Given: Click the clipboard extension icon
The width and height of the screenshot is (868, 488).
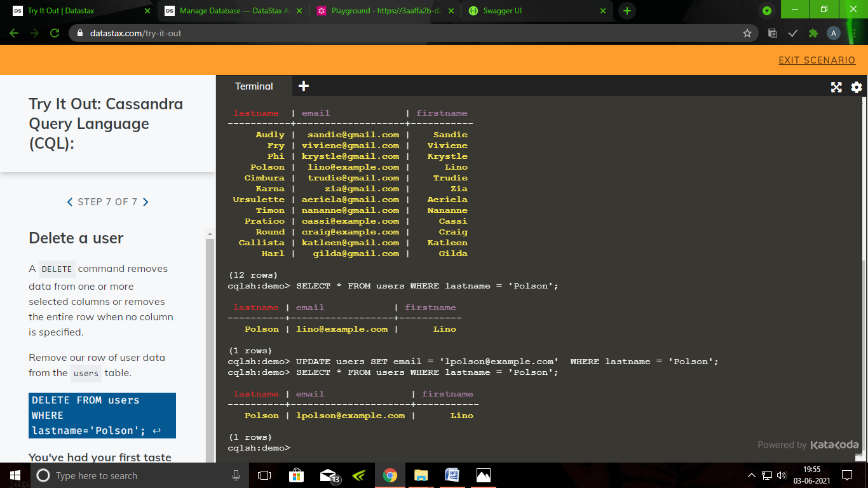Looking at the screenshot, I should tap(772, 33).
